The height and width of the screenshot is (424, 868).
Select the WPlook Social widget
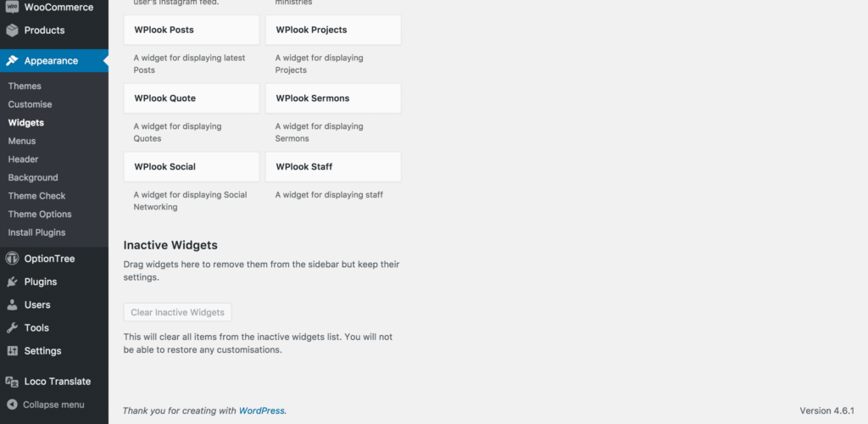[x=192, y=167]
